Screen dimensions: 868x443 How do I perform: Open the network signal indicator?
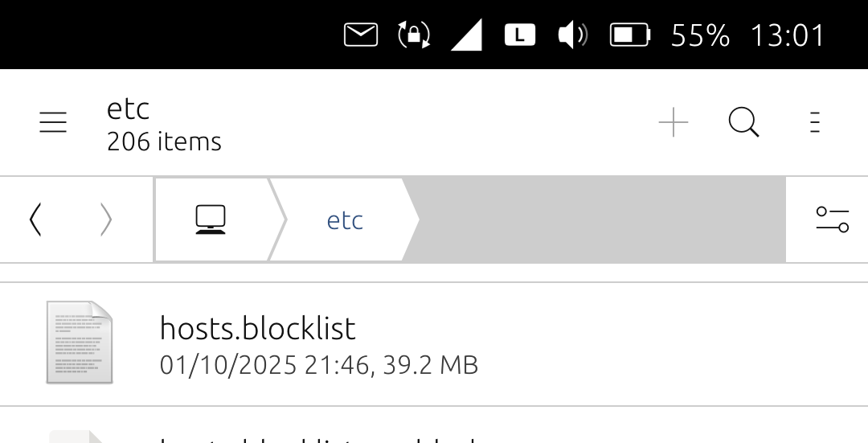pos(466,35)
